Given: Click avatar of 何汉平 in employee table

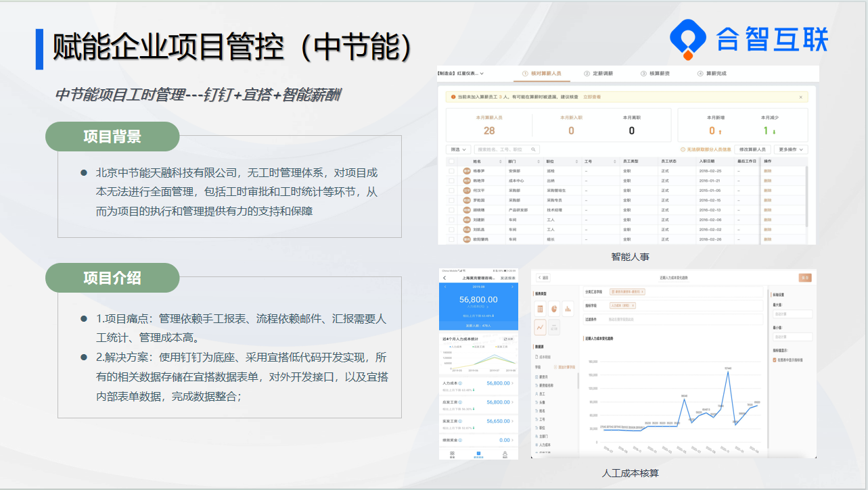Looking at the screenshot, I should point(467,191).
